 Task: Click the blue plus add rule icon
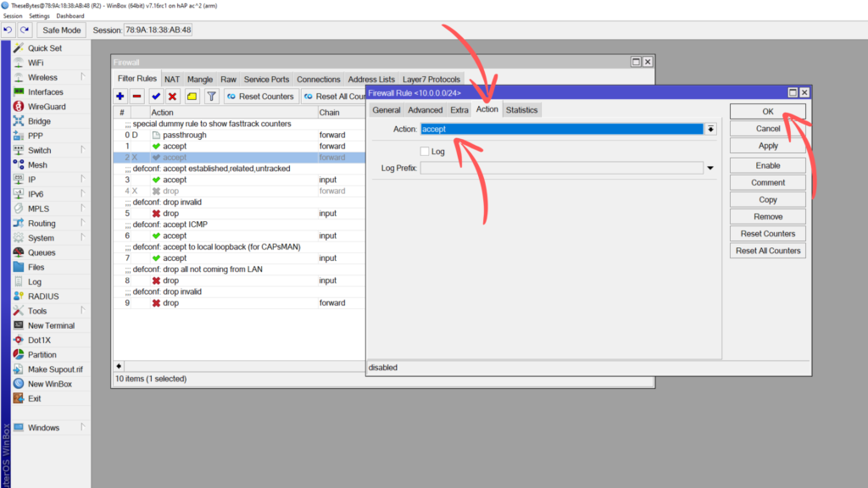pyautogui.click(x=120, y=97)
